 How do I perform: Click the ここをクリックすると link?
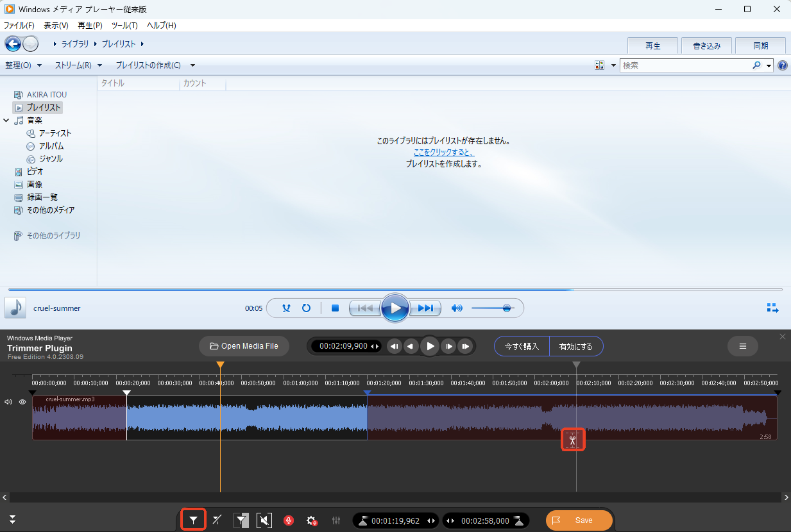[x=443, y=153]
